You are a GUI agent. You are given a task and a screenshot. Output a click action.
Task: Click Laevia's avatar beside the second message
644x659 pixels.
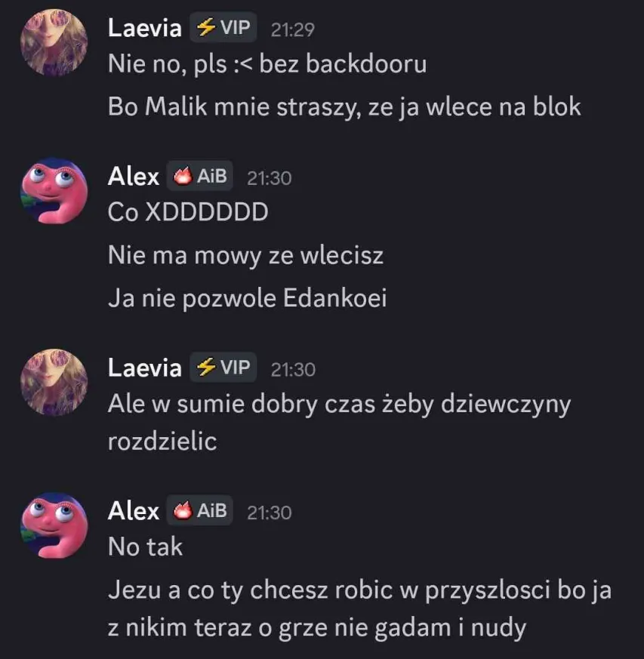point(54,382)
